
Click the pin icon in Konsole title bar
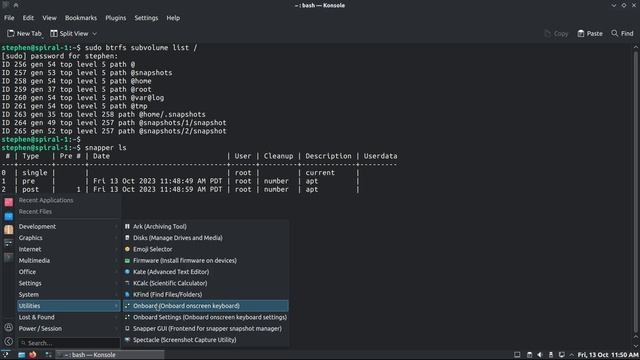tap(16, 5)
